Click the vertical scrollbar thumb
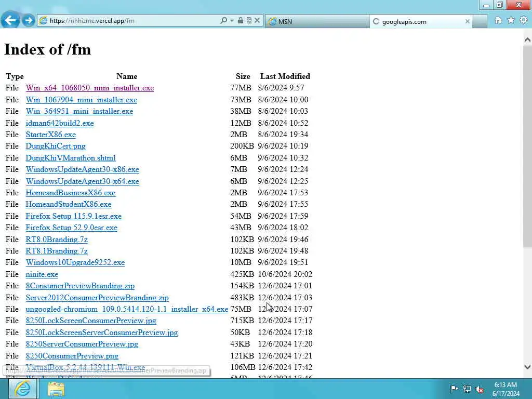The image size is (532, 399). (x=527, y=146)
